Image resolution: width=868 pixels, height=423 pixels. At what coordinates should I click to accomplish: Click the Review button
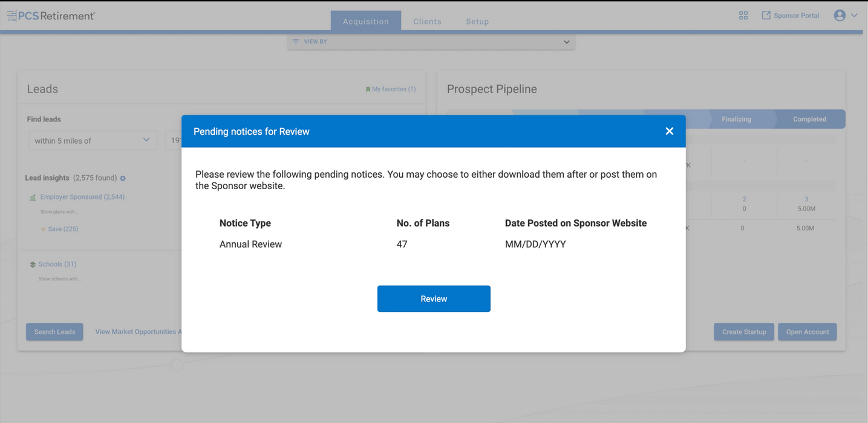coord(434,299)
